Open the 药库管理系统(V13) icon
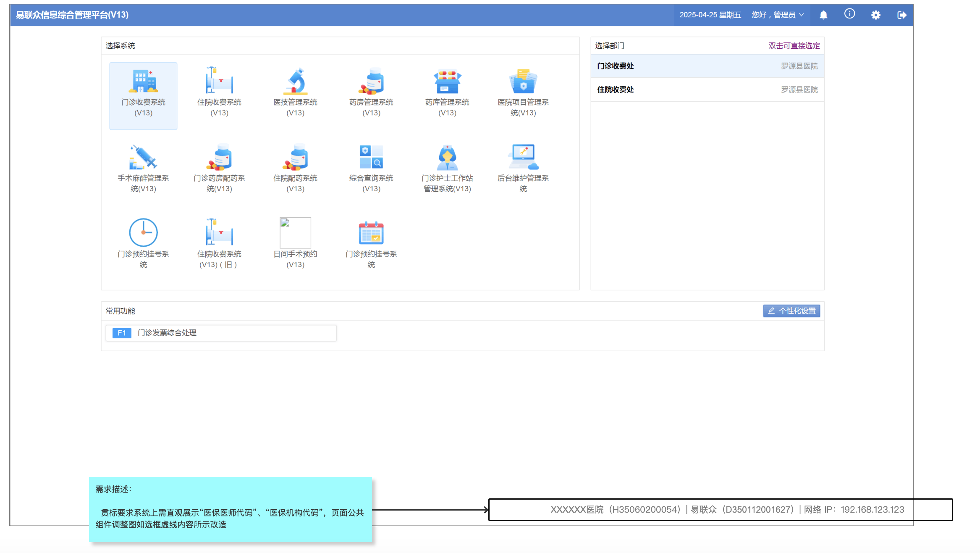The image size is (980, 553). (x=447, y=82)
